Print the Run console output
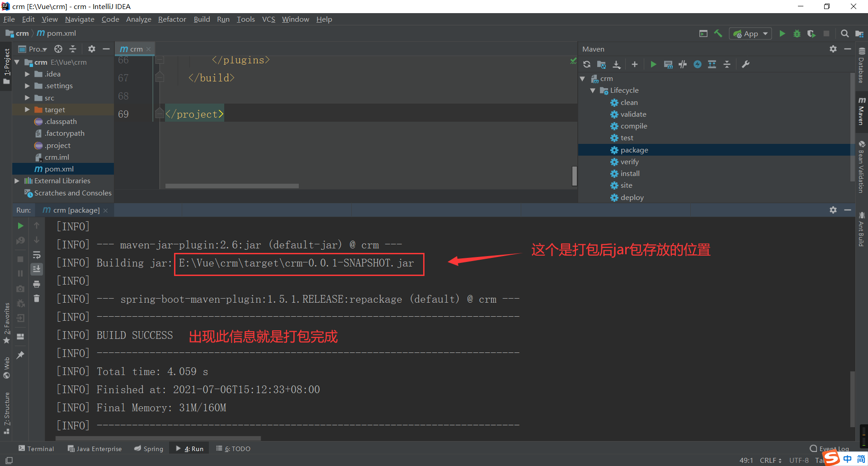This screenshot has height=466, width=868. pyautogui.click(x=37, y=284)
